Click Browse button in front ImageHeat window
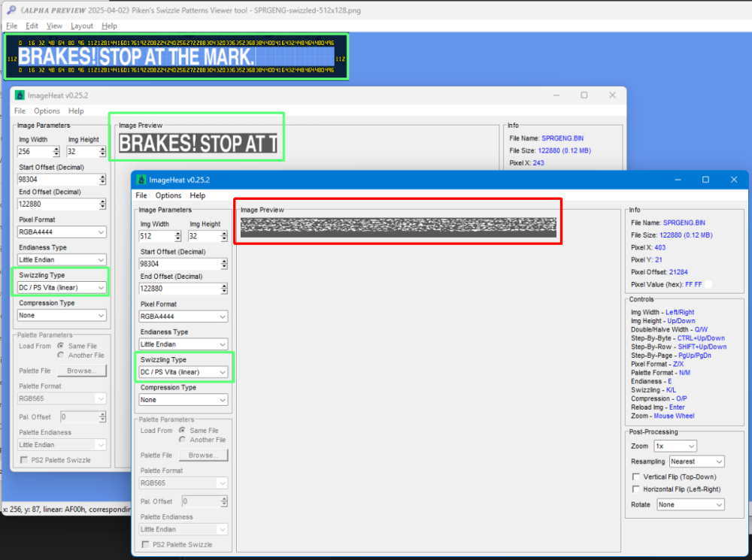The width and height of the screenshot is (752, 560). [203, 455]
